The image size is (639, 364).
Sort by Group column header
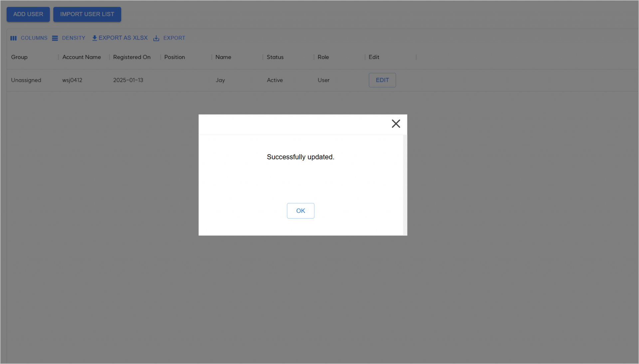[x=19, y=57]
